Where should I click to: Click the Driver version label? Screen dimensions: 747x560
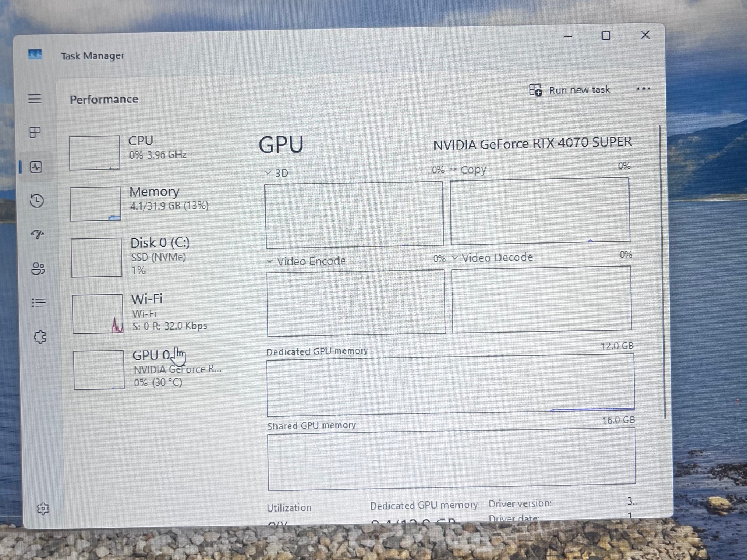point(520,503)
